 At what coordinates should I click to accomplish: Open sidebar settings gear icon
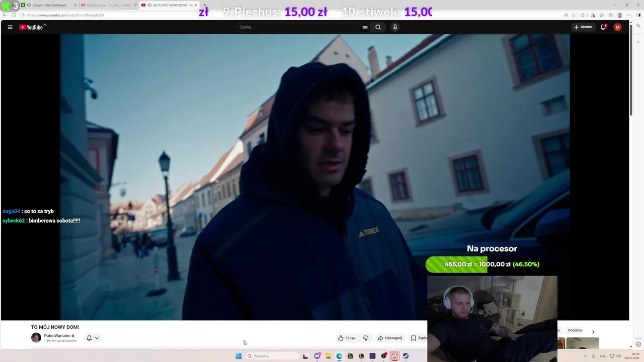638,344
